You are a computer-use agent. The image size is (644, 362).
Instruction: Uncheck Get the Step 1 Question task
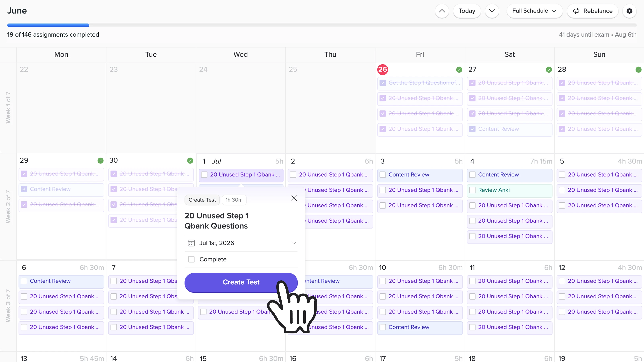pyautogui.click(x=383, y=83)
